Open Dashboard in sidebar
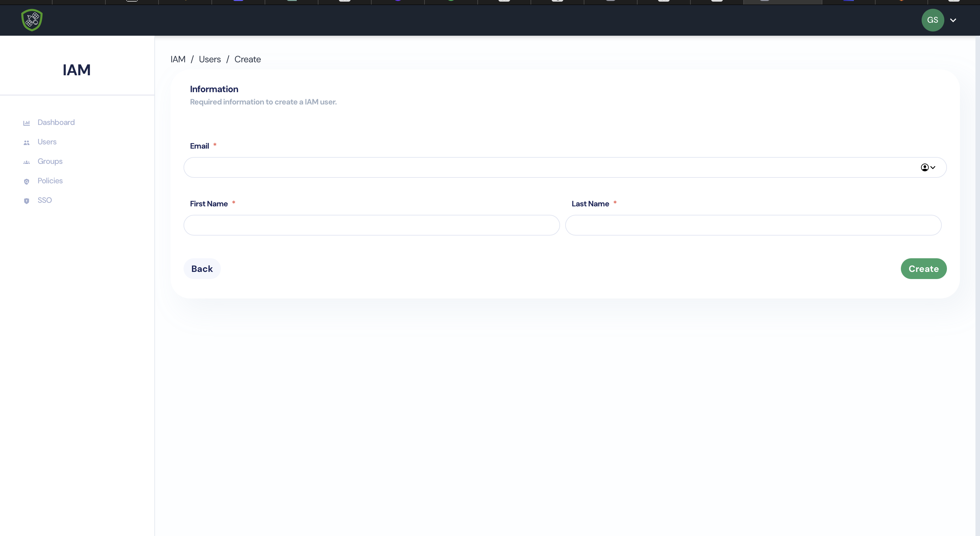Image resolution: width=980 pixels, height=536 pixels. pos(56,122)
